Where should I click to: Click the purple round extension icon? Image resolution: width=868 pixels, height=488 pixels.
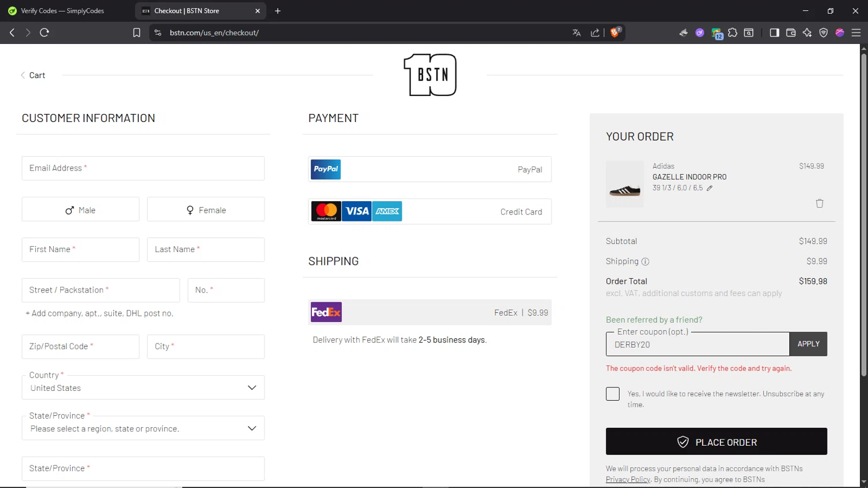pyautogui.click(x=700, y=33)
